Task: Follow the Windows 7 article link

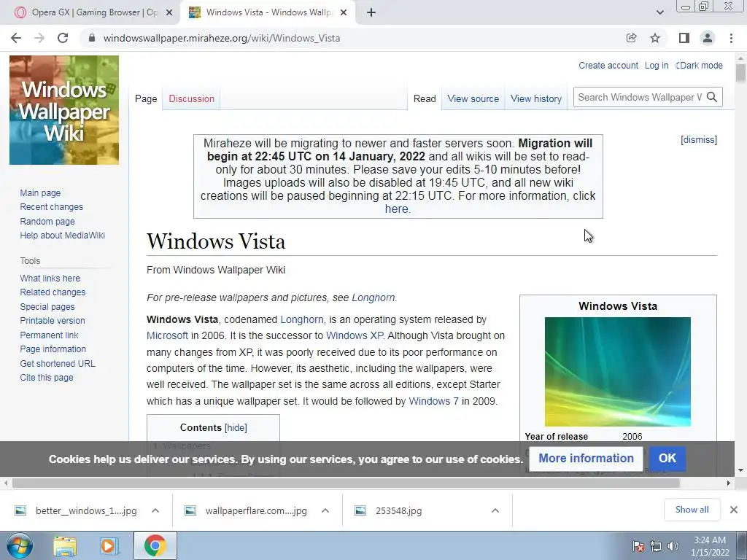Action: click(x=433, y=401)
